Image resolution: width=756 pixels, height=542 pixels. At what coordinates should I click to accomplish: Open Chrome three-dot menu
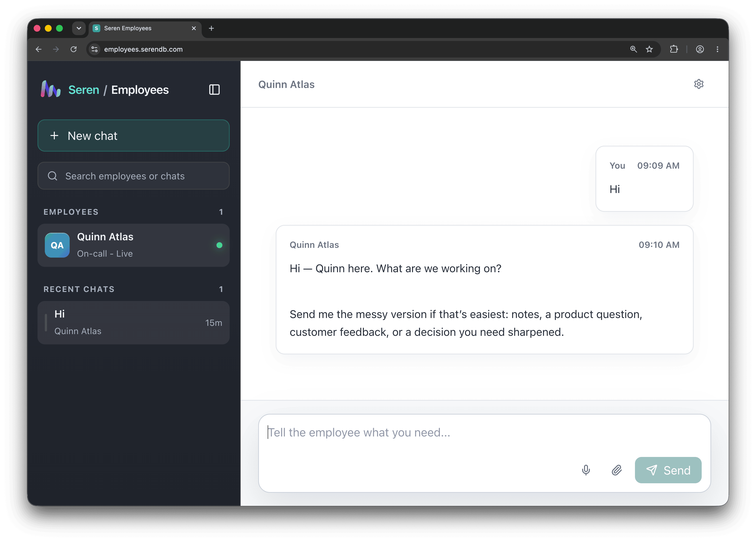[717, 49]
